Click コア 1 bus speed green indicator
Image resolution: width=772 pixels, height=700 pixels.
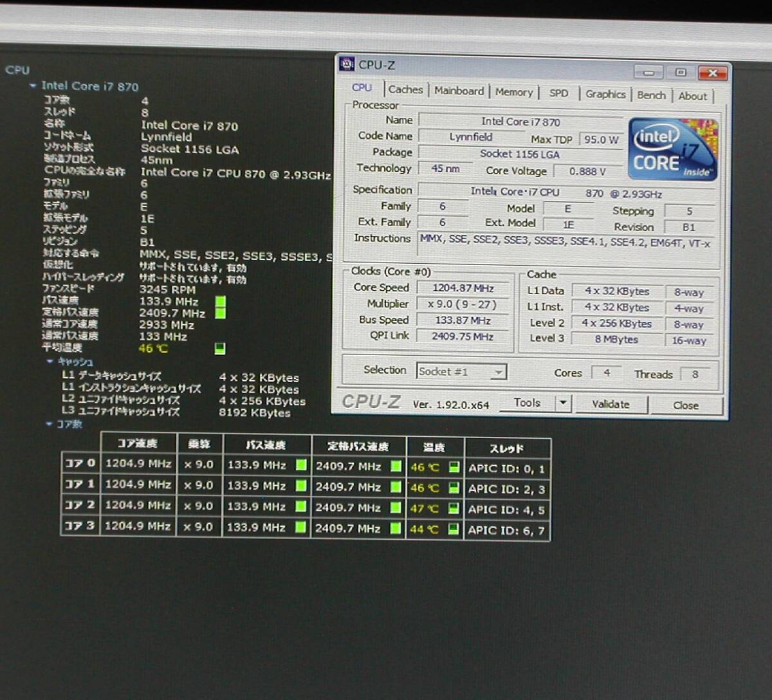click(x=301, y=485)
